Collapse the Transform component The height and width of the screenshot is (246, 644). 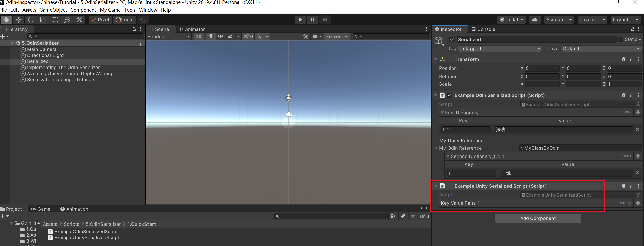click(x=436, y=59)
